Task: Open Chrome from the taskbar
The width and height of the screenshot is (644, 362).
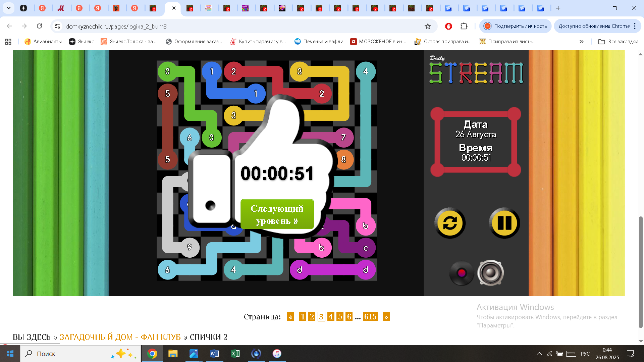Action: (x=152, y=354)
